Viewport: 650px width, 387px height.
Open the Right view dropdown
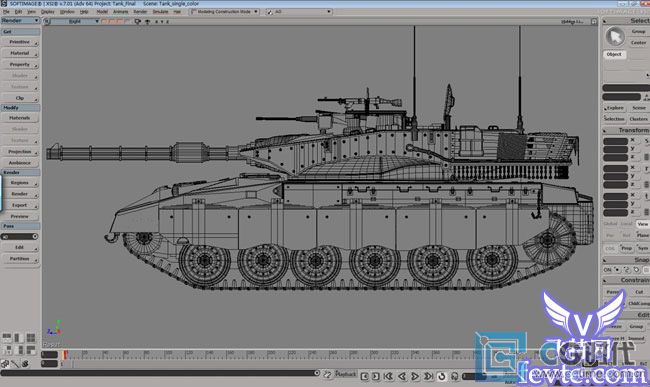pos(75,21)
